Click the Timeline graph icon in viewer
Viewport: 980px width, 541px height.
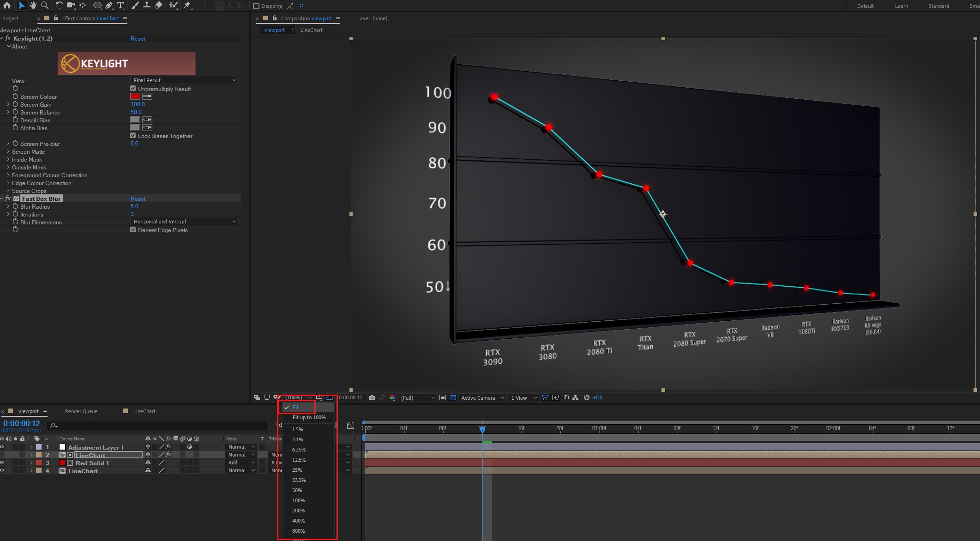tap(565, 398)
